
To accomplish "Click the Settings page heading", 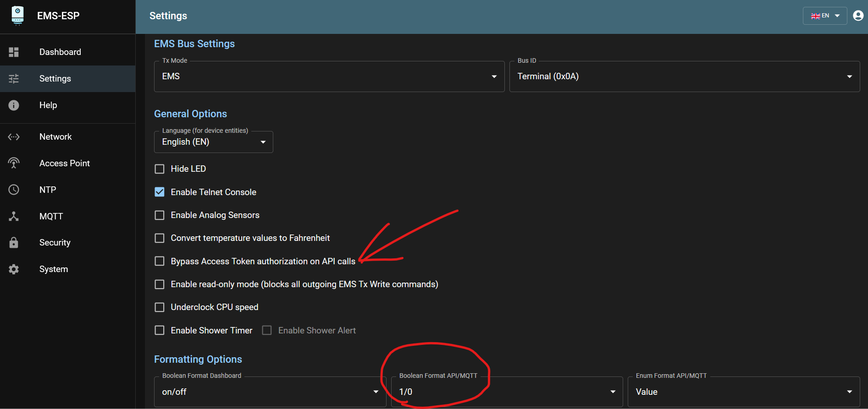I will click(x=168, y=16).
